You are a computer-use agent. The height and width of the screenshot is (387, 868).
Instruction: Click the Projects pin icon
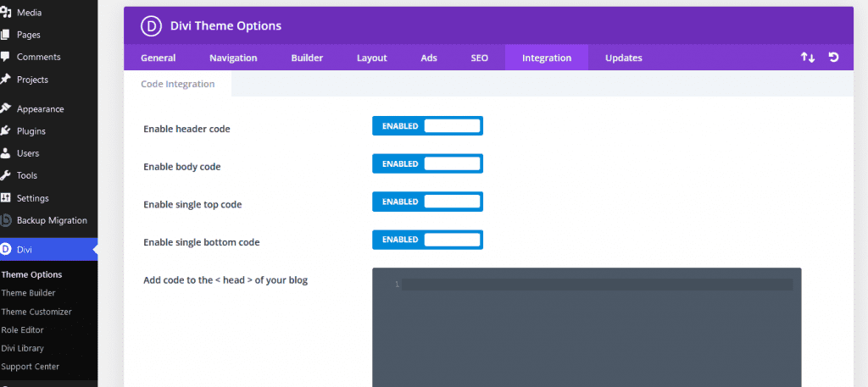click(5, 79)
